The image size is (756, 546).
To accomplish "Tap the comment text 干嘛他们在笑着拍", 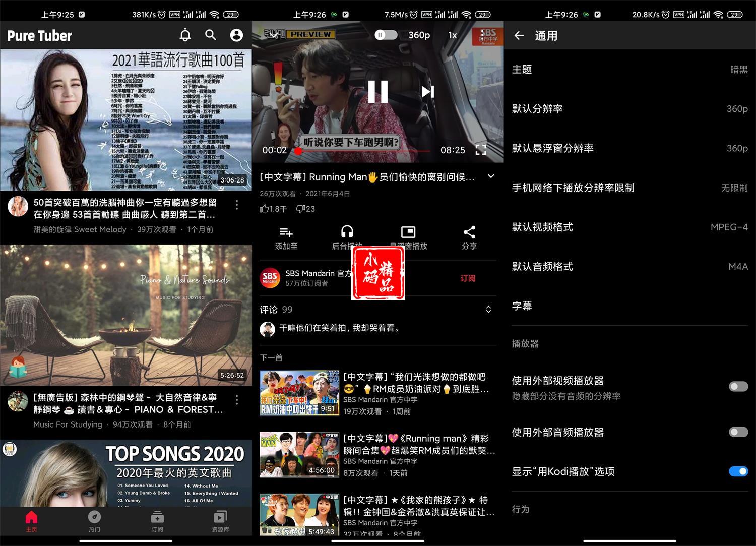I will pos(340,328).
